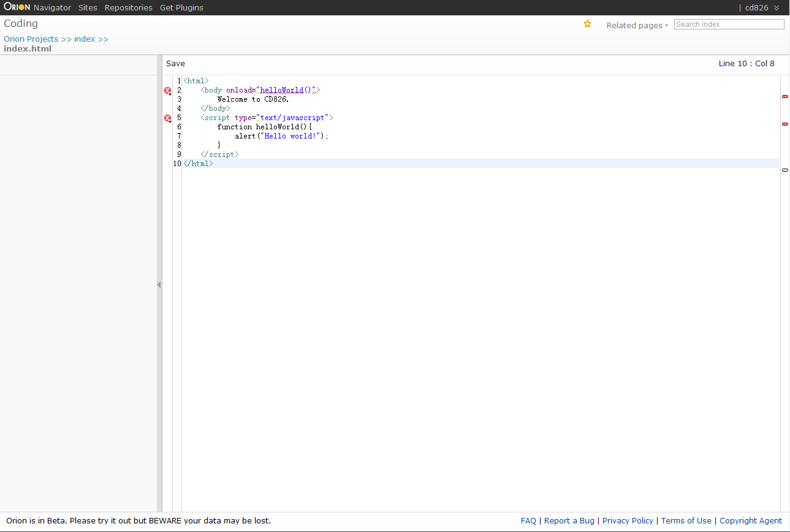Open the Get Plugins page
790x532 pixels.
click(x=181, y=7)
